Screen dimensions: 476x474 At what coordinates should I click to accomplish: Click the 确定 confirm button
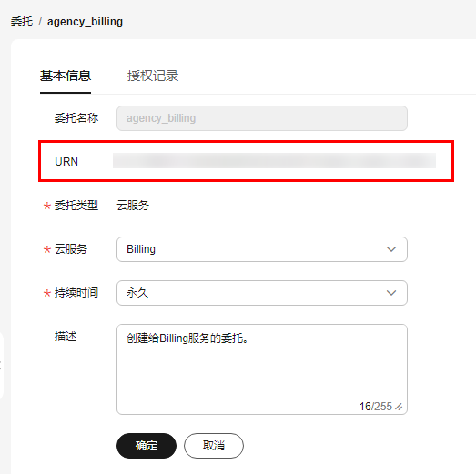pyautogui.click(x=147, y=446)
